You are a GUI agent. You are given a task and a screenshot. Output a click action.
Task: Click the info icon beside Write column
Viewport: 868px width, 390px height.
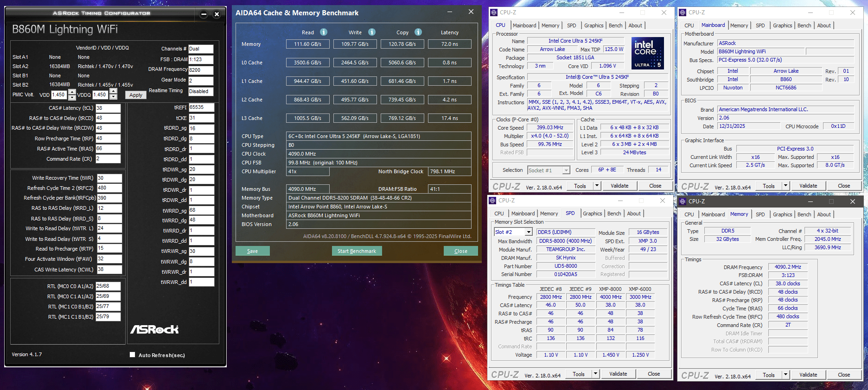pyautogui.click(x=372, y=32)
